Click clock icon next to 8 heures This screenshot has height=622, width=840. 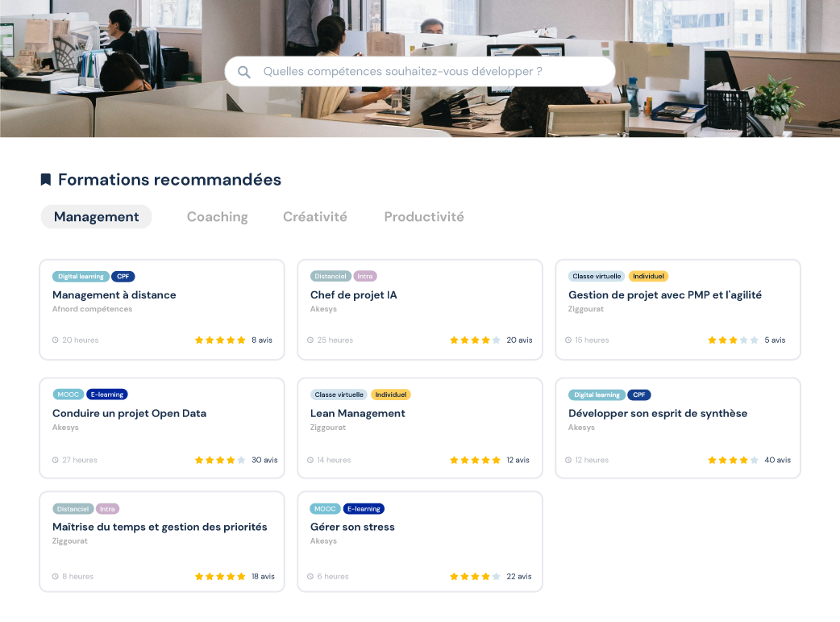(x=55, y=577)
